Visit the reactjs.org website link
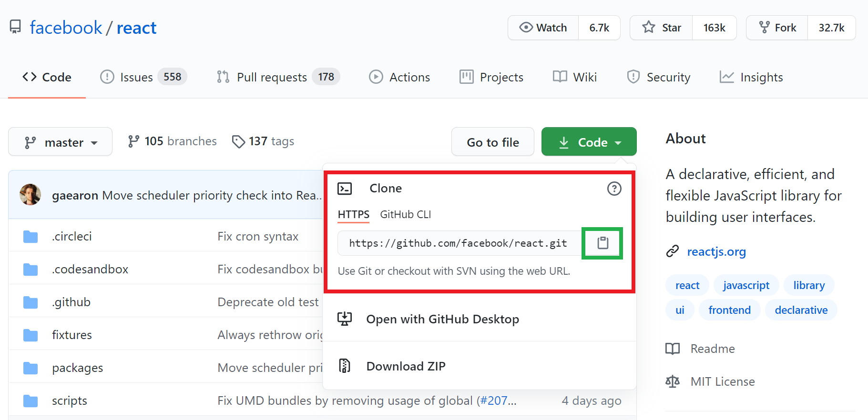The image size is (868, 420). (x=716, y=251)
